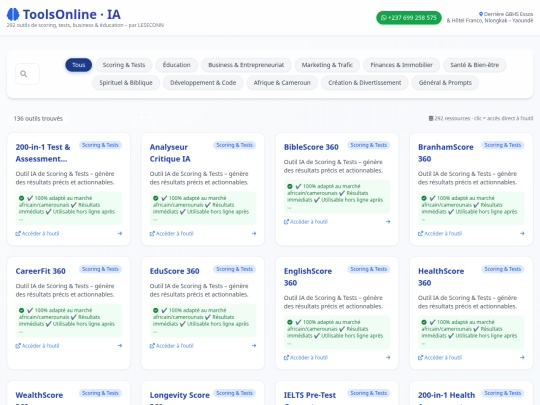This screenshot has height=405, width=540.
Task: Filter by Développement & Code category
Action: [203, 83]
